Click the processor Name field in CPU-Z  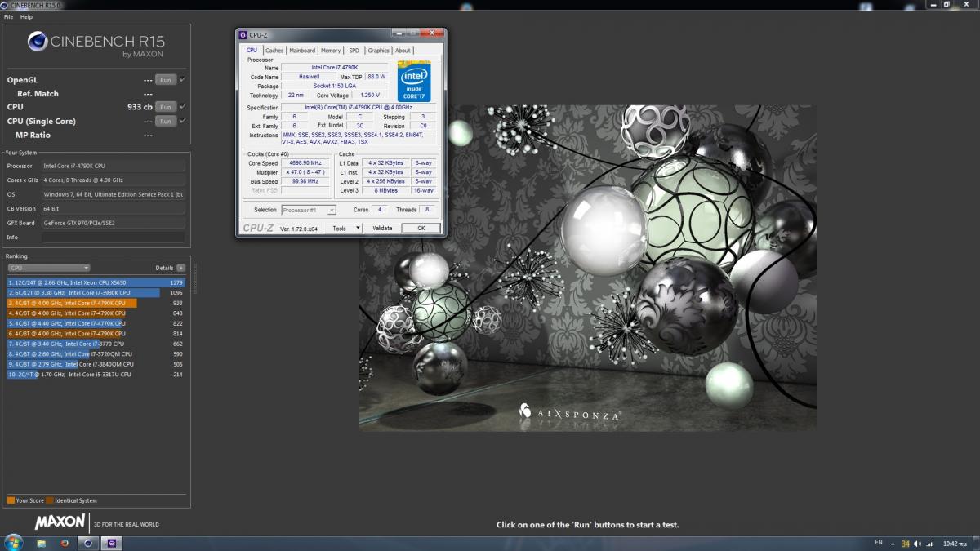pyautogui.click(x=334, y=68)
